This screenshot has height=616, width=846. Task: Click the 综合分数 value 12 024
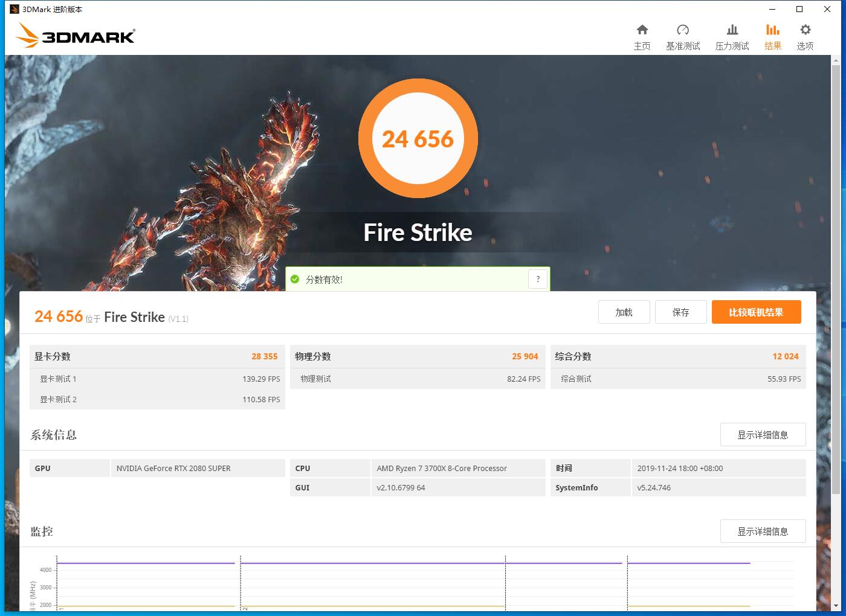click(x=786, y=356)
